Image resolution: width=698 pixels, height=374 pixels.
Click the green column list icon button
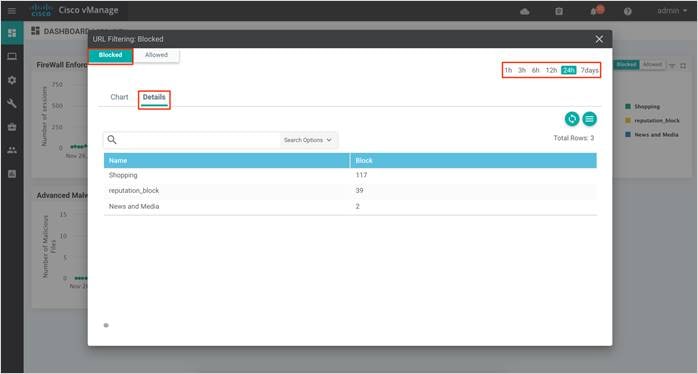(589, 119)
